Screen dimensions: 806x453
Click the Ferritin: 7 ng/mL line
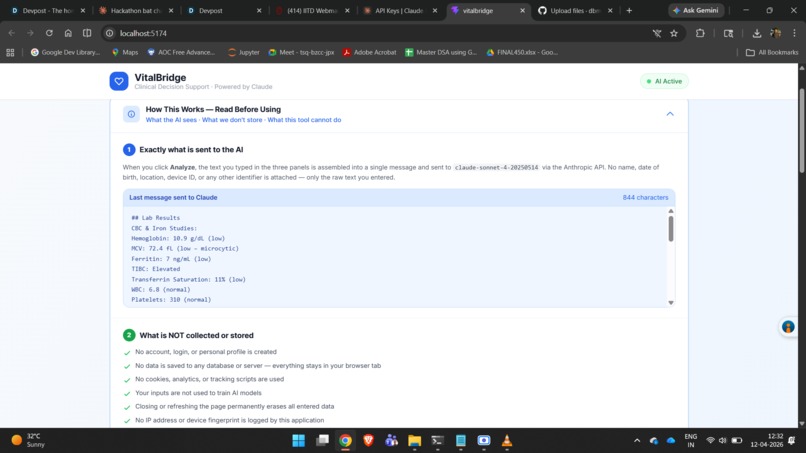171,259
